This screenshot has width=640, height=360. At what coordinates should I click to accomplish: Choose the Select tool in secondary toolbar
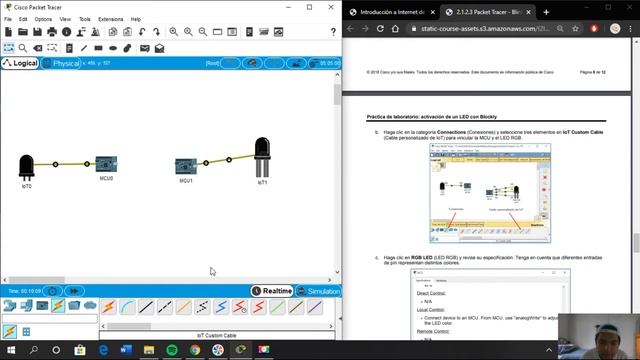tap(9, 48)
